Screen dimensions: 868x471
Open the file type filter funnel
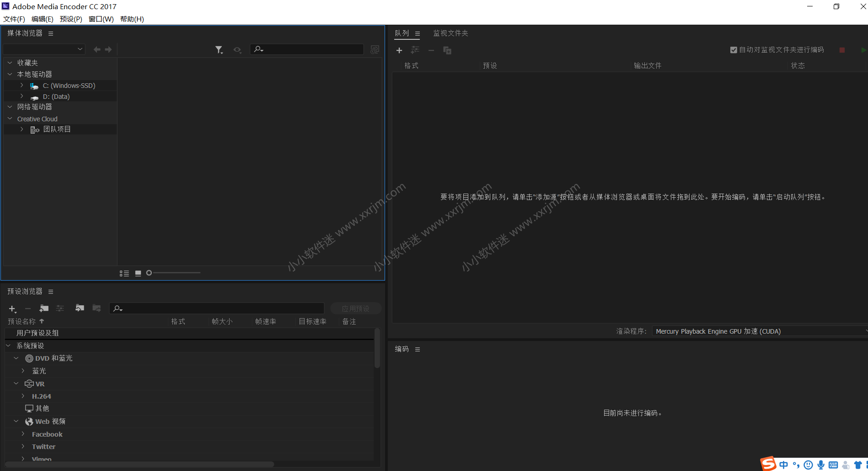point(219,50)
